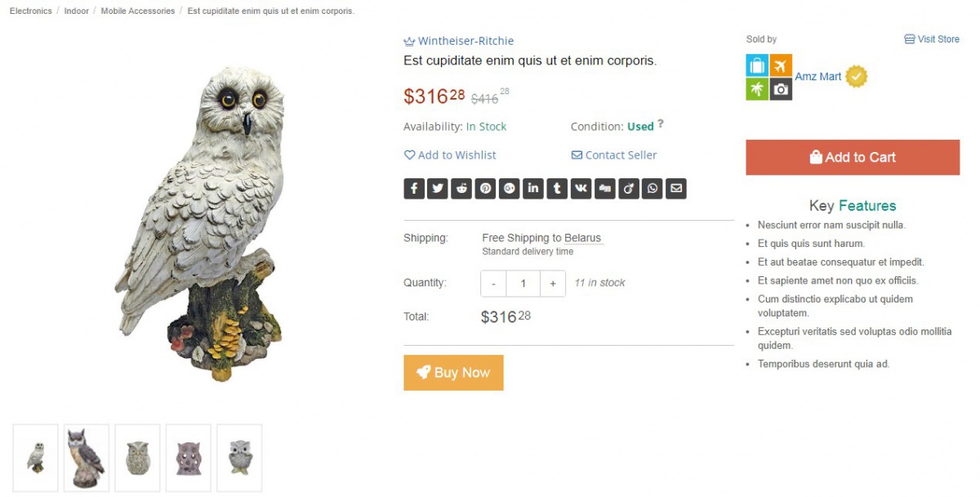Share product on Facebook

414,189
